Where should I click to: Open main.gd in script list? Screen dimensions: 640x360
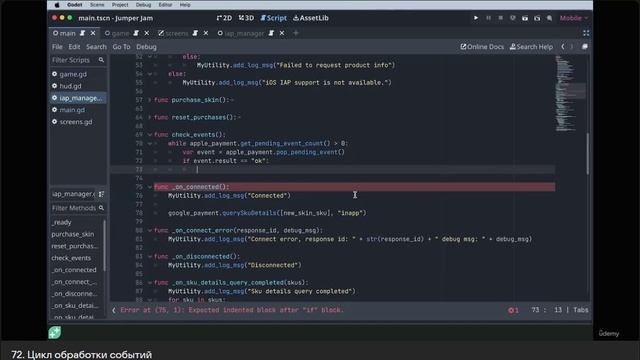(x=72, y=110)
